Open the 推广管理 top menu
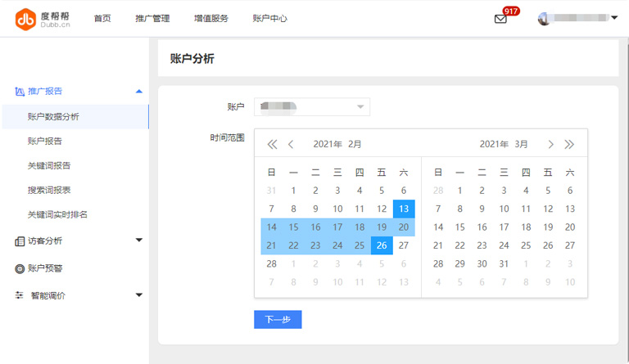 tap(152, 19)
